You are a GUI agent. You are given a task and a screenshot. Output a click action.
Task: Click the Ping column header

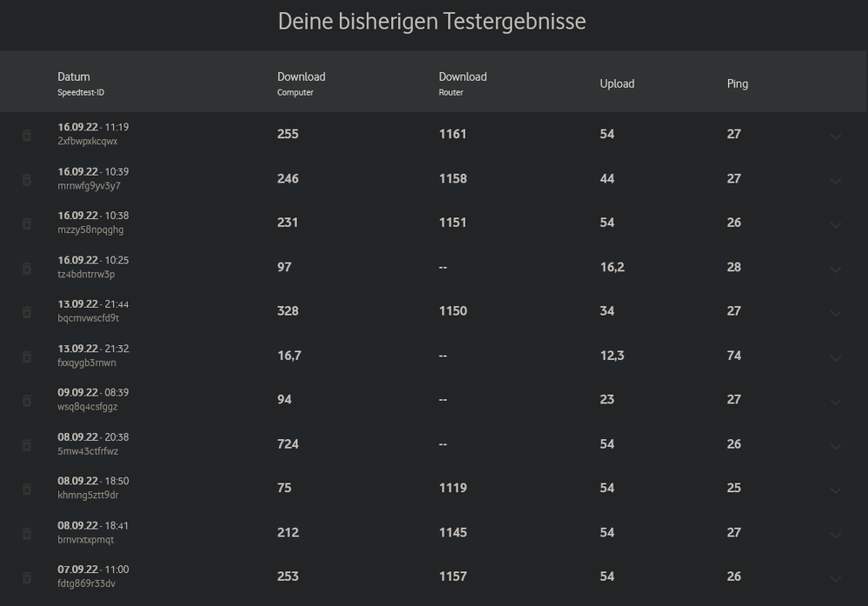738,83
